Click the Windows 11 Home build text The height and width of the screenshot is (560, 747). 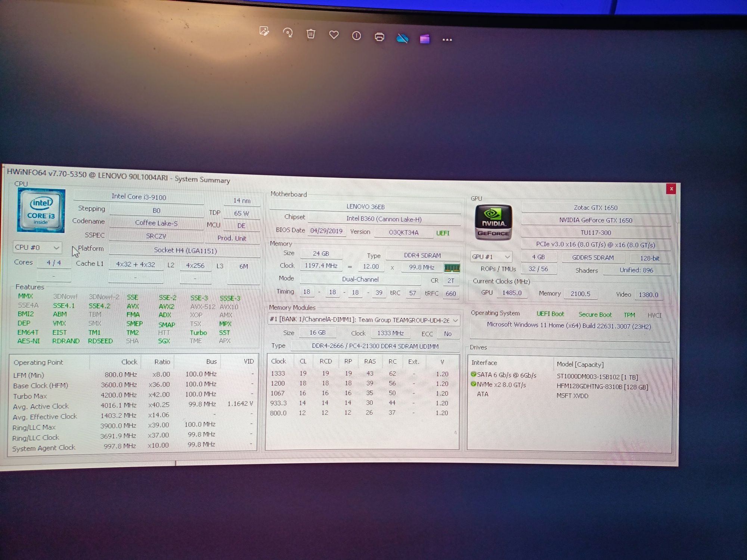tap(569, 326)
